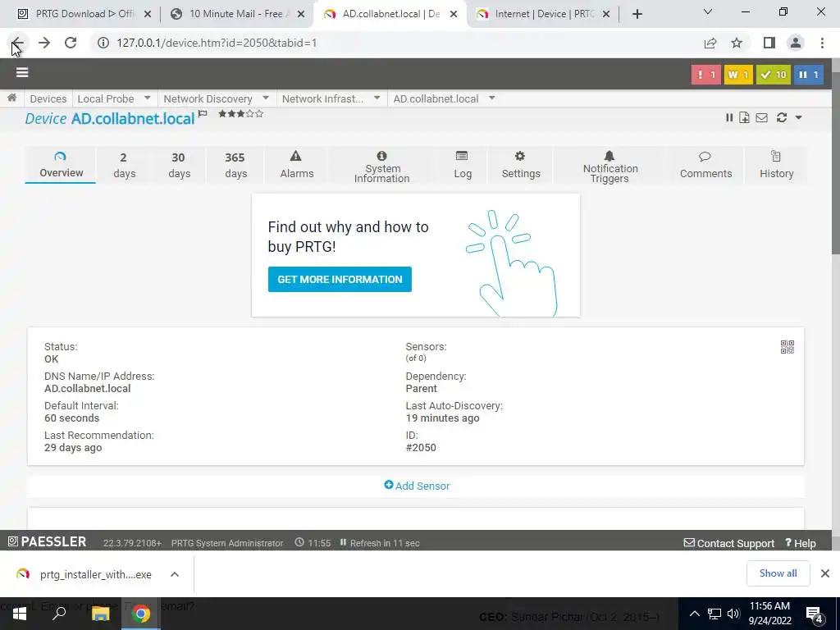
Task: Show hidden system tray icons
Action: click(x=694, y=614)
